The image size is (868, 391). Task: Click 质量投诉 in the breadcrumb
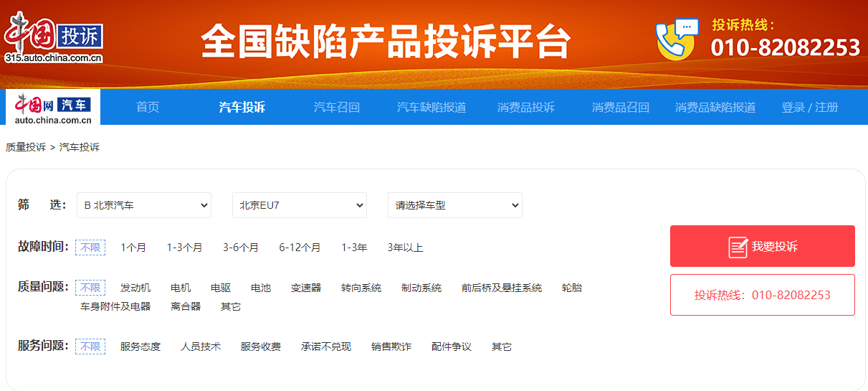pyautogui.click(x=26, y=147)
